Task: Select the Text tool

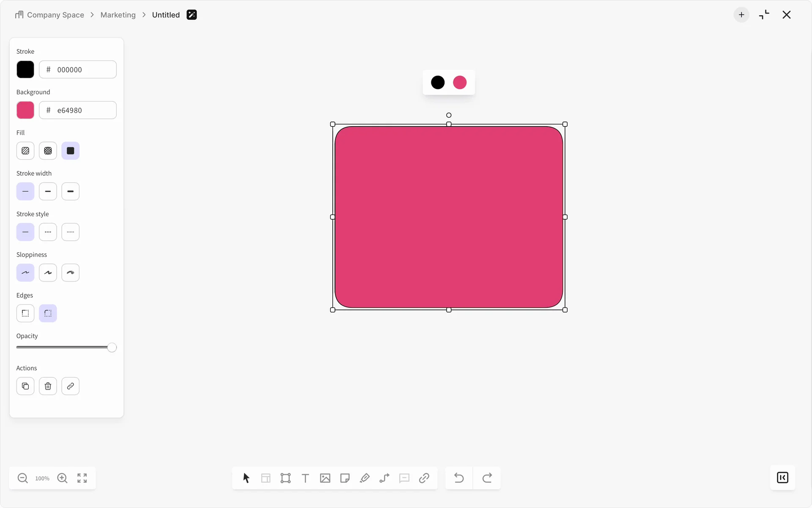Action: tap(305, 478)
